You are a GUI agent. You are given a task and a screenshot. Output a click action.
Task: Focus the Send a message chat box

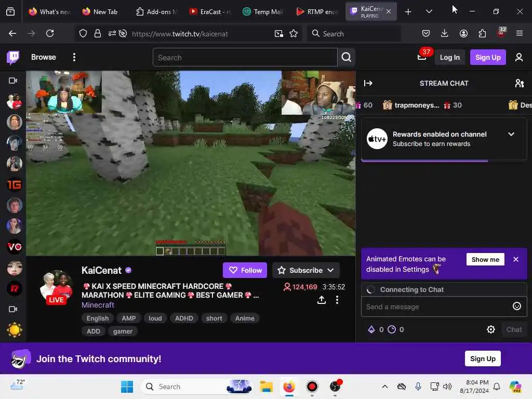(x=437, y=307)
